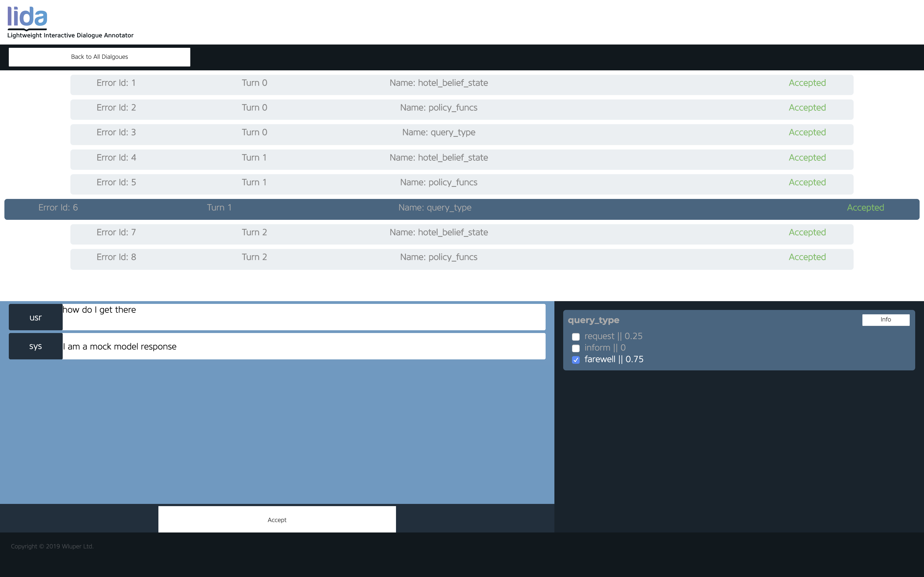Click Back to All Dialgoues button
This screenshot has width=924, height=577.
click(x=99, y=57)
